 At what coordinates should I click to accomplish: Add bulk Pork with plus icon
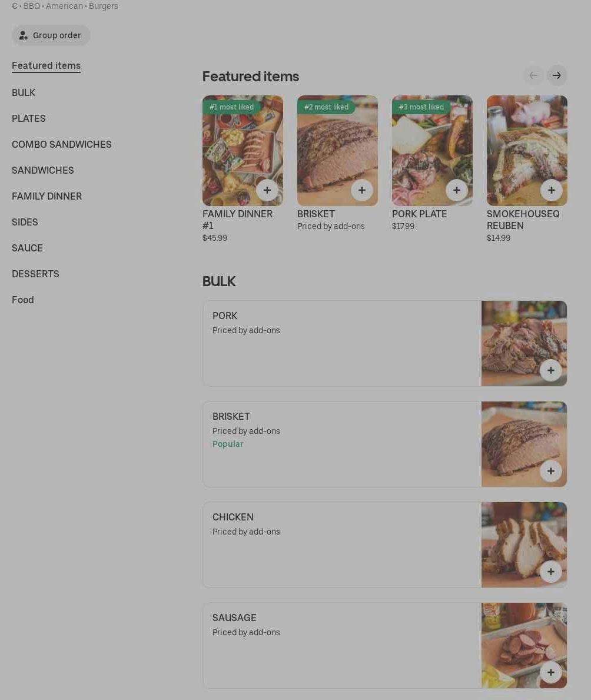pos(551,370)
